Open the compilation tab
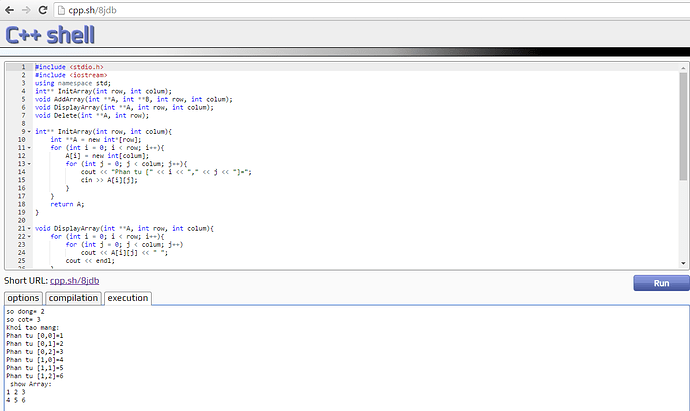Screen dimensions: 690x411 click(x=74, y=298)
